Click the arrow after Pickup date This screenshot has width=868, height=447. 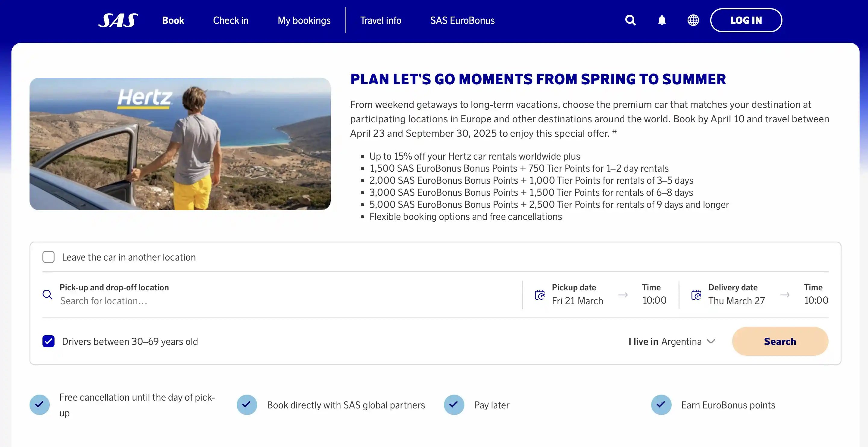click(623, 295)
